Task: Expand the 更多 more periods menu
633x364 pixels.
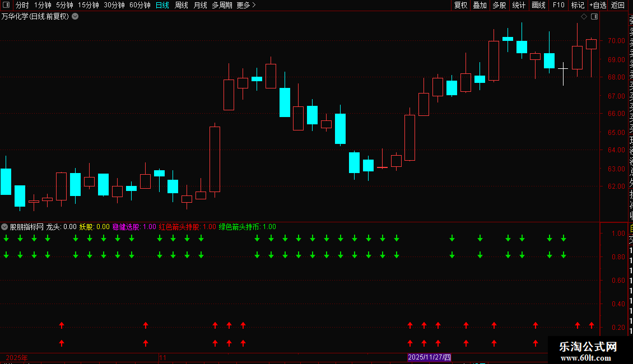Action: 246,5
